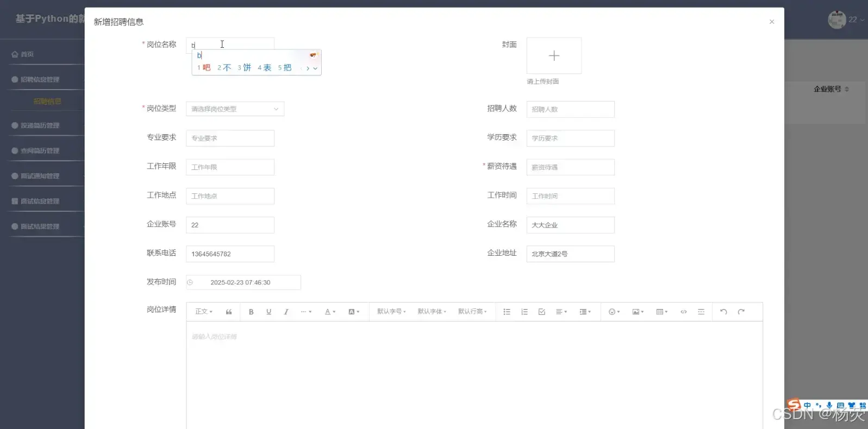Viewport: 868px width, 429px height.
Task: Toggle italic formatting in the editor toolbar
Action: [286, 312]
